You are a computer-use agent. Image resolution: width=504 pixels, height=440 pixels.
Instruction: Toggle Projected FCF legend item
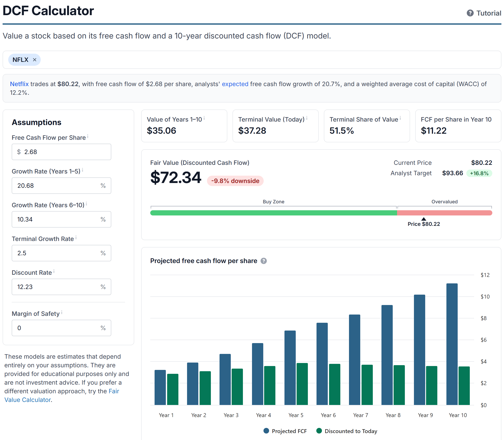(285, 431)
